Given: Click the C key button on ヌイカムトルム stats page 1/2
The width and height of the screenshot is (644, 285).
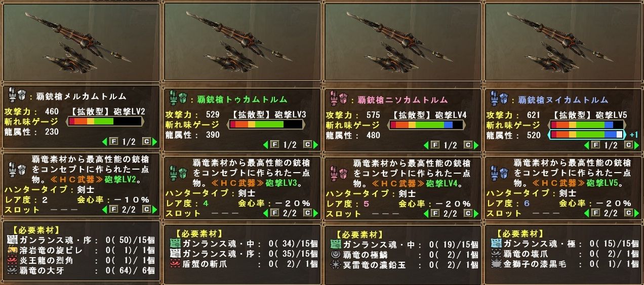Looking at the screenshot, I should [x=628, y=144].
